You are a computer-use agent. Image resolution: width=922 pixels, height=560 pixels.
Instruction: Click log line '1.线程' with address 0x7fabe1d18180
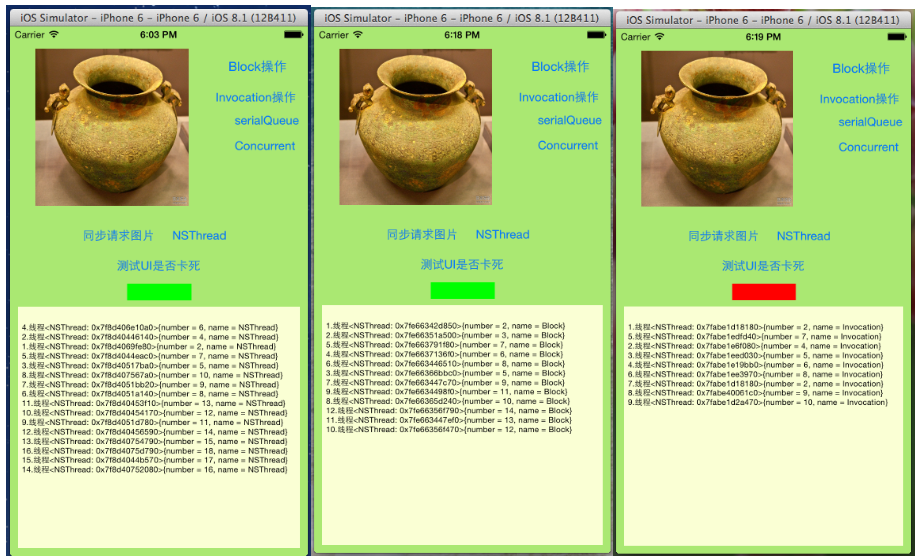pyautogui.click(x=756, y=327)
